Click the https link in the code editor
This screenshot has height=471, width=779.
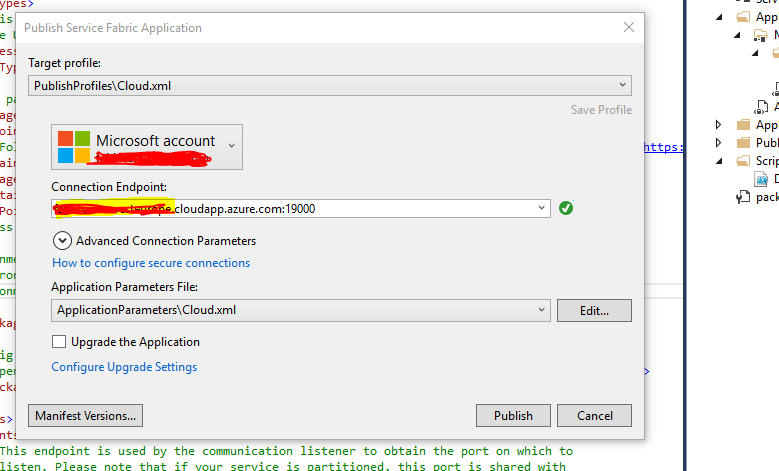(x=663, y=147)
